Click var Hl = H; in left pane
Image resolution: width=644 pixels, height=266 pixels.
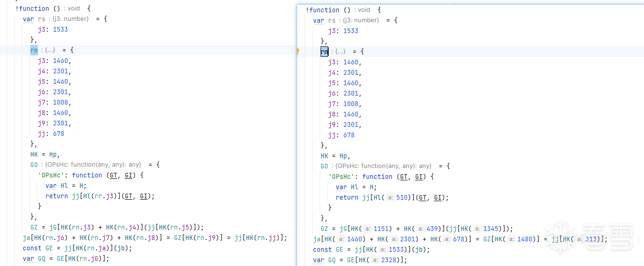[x=66, y=186]
